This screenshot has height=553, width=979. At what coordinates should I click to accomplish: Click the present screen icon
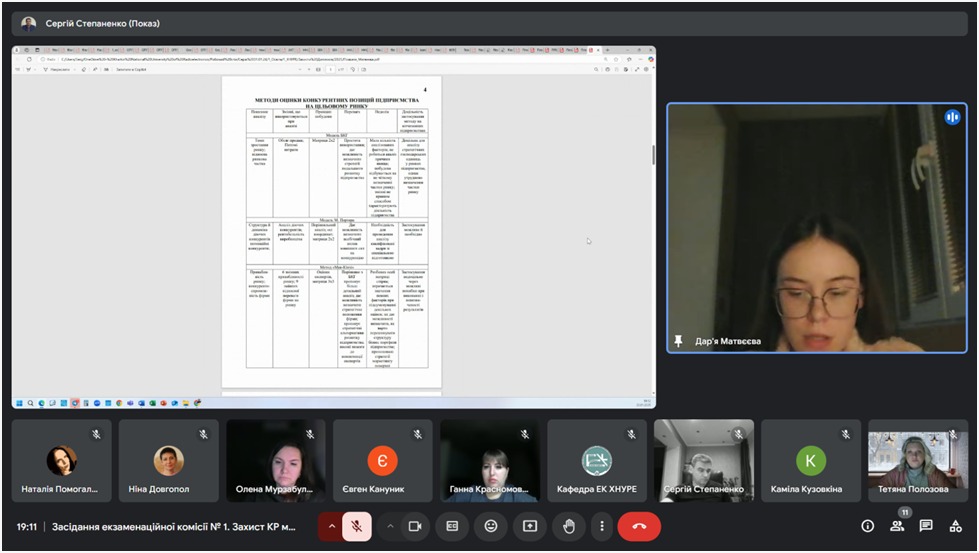click(x=528, y=526)
